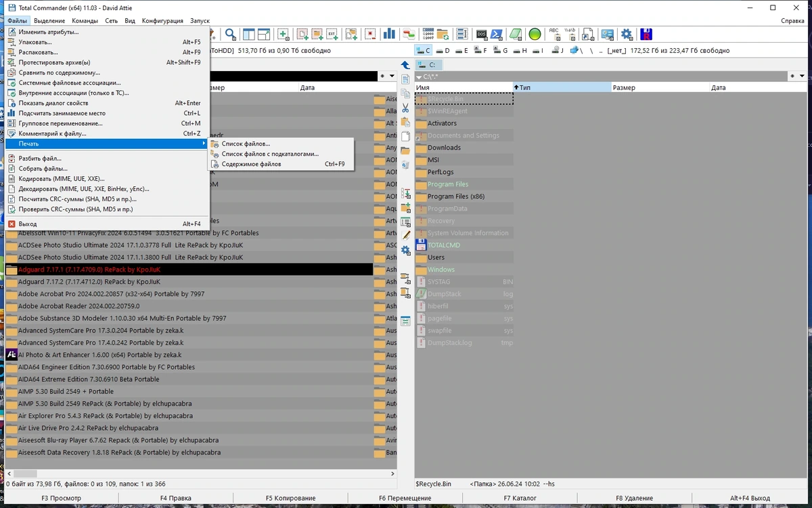Click the green circle toolbar icon

click(535, 34)
